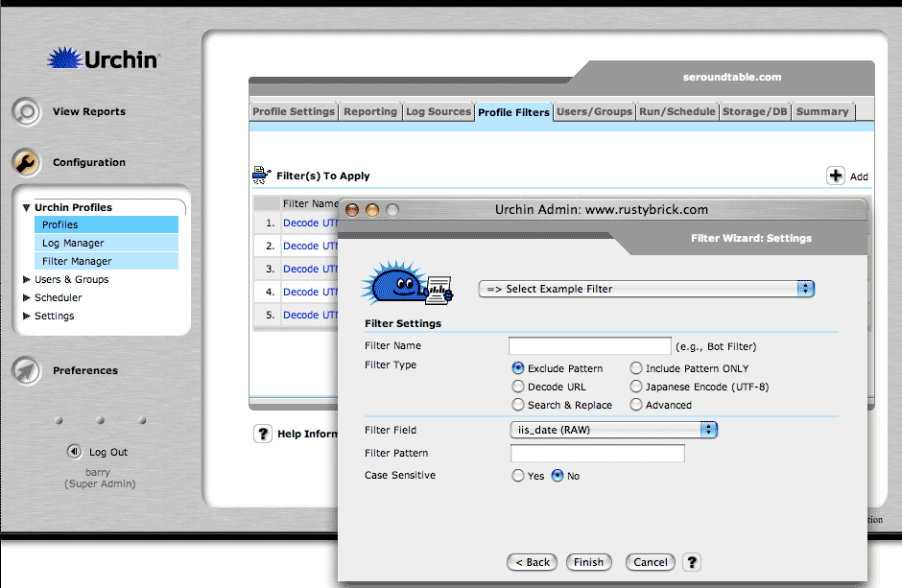902x588 pixels.
Task: Click Log Out link
Action: 108,452
